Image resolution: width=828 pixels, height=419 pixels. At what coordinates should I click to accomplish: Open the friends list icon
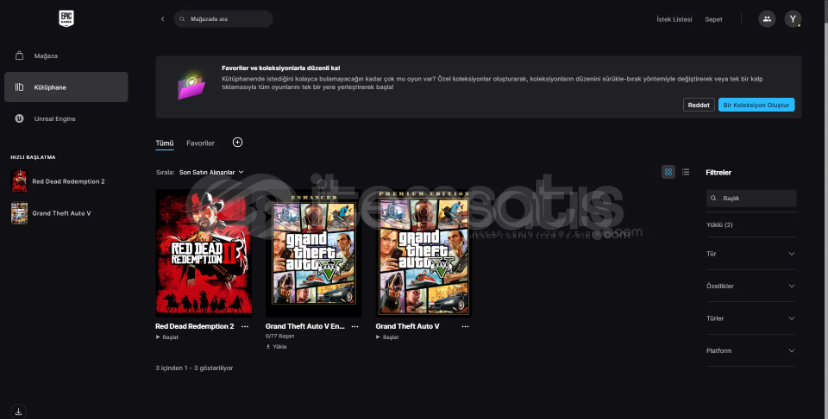tap(767, 19)
